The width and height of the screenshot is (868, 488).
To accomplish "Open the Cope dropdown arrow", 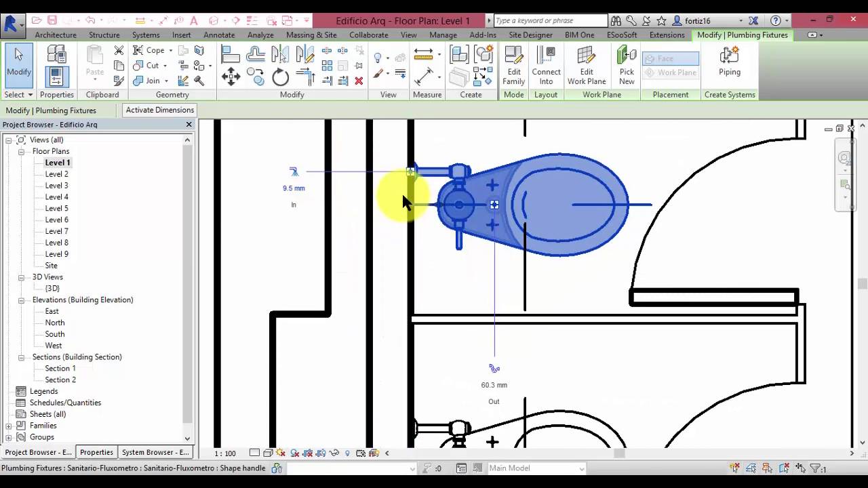I will click(171, 51).
